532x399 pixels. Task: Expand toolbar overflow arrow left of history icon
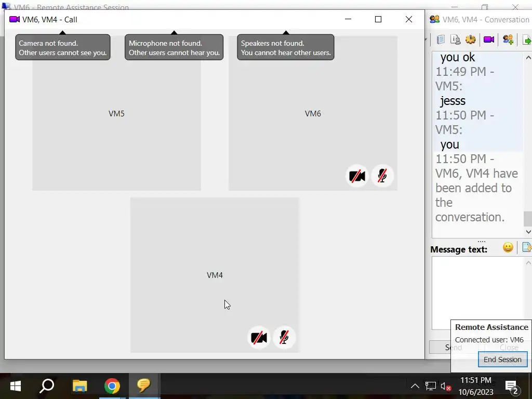[426, 39]
